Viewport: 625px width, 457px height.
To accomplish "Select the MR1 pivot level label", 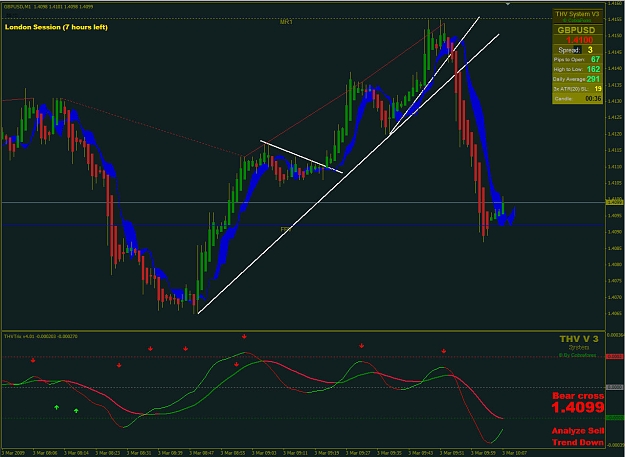I will pyautogui.click(x=286, y=22).
